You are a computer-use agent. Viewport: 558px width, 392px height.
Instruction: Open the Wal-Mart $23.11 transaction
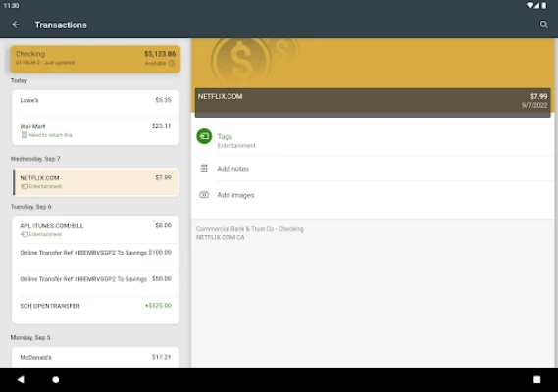point(95,130)
